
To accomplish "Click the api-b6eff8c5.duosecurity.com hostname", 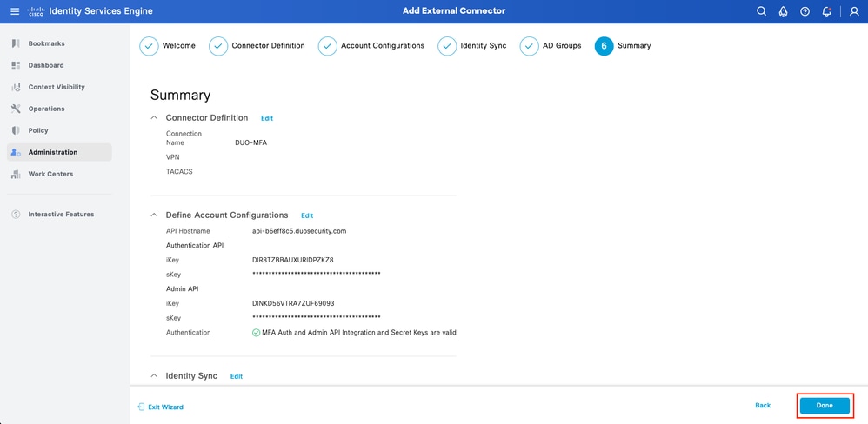I will click(299, 231).
